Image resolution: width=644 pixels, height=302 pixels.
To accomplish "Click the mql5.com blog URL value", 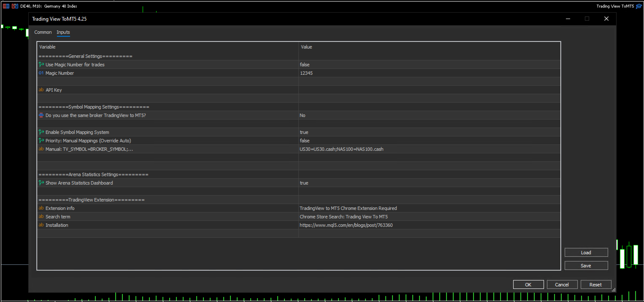I will point(346,225).
